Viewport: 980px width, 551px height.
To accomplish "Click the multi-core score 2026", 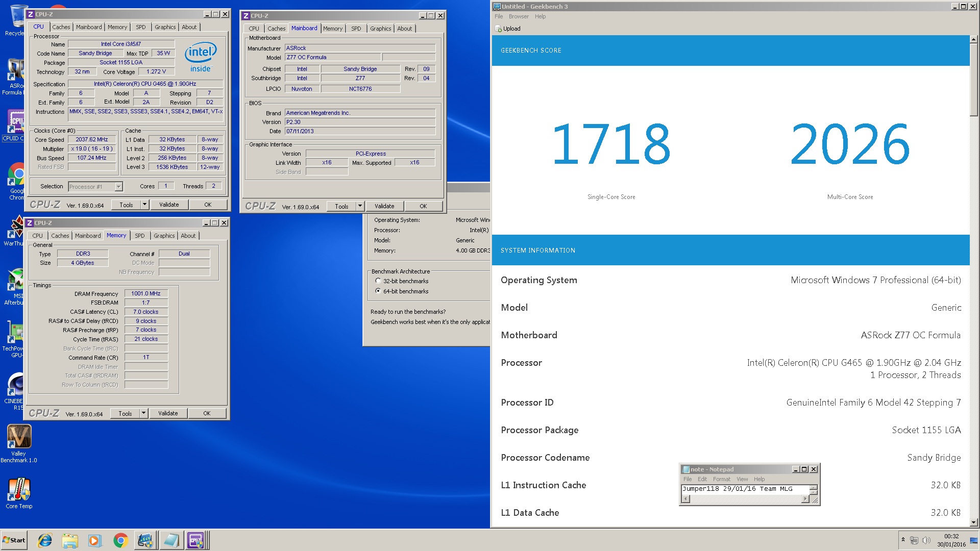I will pyautogui.click(x=850, y=144).
